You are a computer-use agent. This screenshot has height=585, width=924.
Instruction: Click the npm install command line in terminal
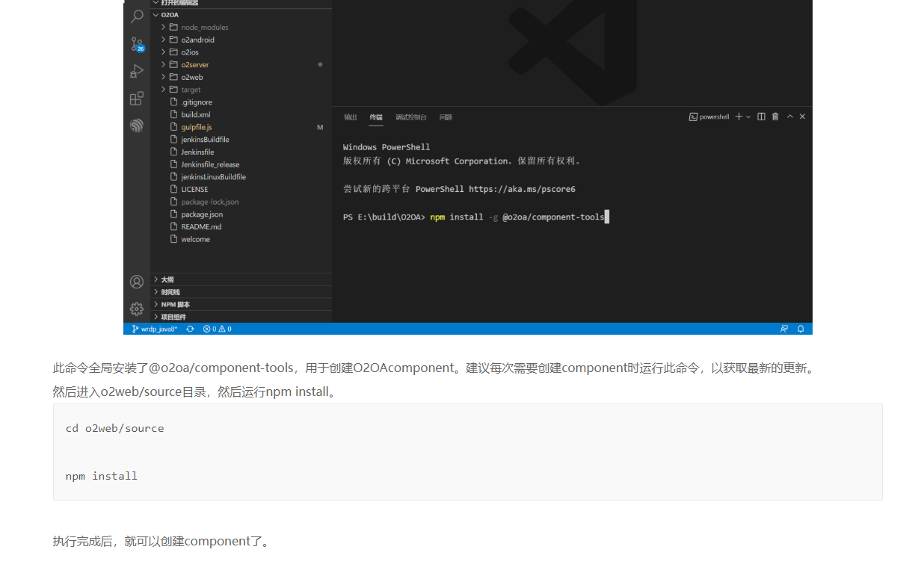(x=476, y=217)
